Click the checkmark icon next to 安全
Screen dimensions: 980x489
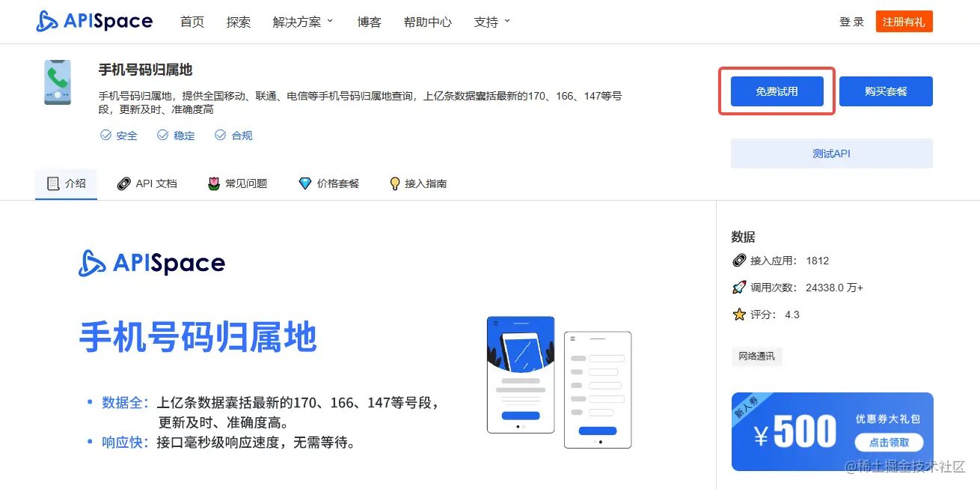[x=105, y=136]
